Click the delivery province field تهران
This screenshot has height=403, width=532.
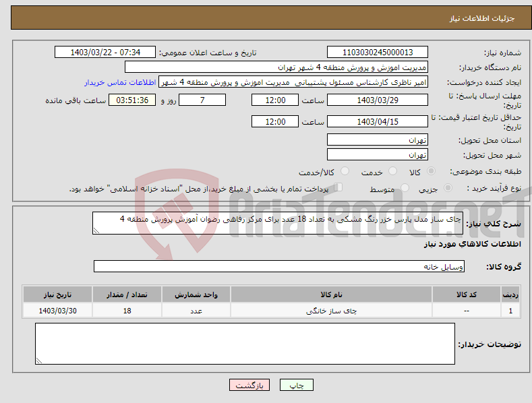click(378, 139)
